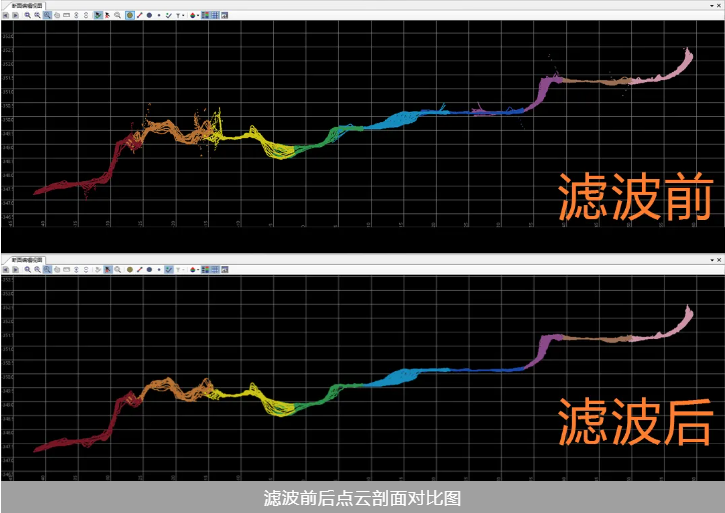Image resolution: width=725 pixels, height=513 pixels.
Task: Select the red line drawing tool in 滤波前 toolbar
Action: (139, 15)
